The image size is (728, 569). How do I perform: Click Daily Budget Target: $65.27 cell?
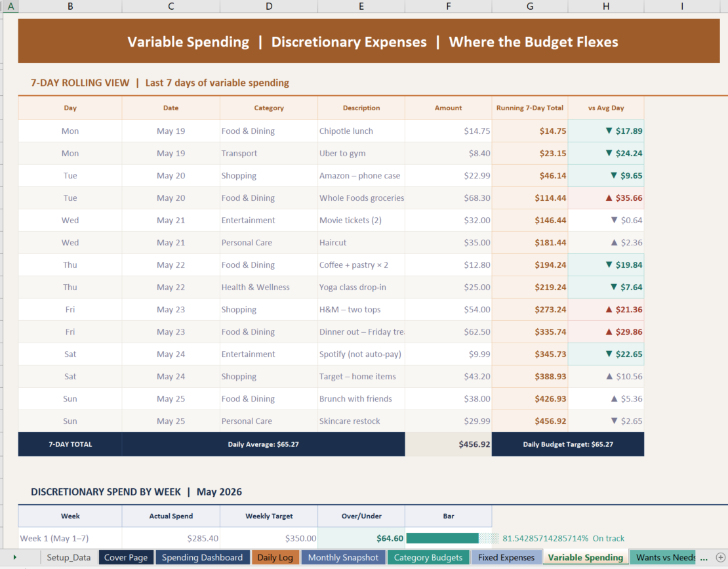coord(568,444)
